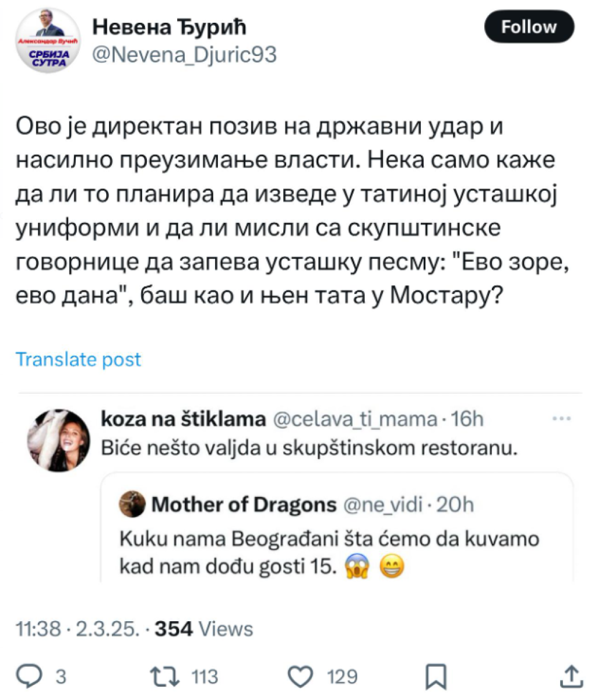This screenshot has height=700, width=598.
Task: Click the Follow button
Action: 529,27
